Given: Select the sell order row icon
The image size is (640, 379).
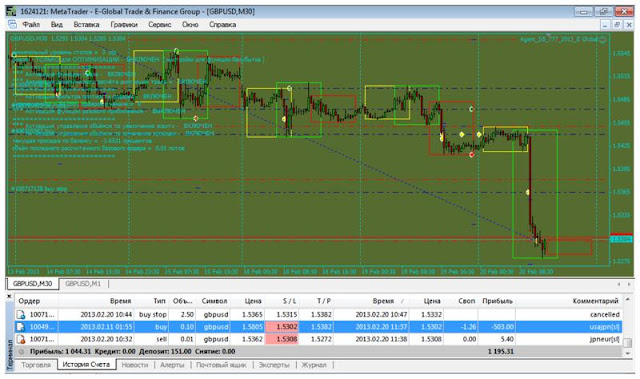Looking at the screenshot, I should [21, 339].
